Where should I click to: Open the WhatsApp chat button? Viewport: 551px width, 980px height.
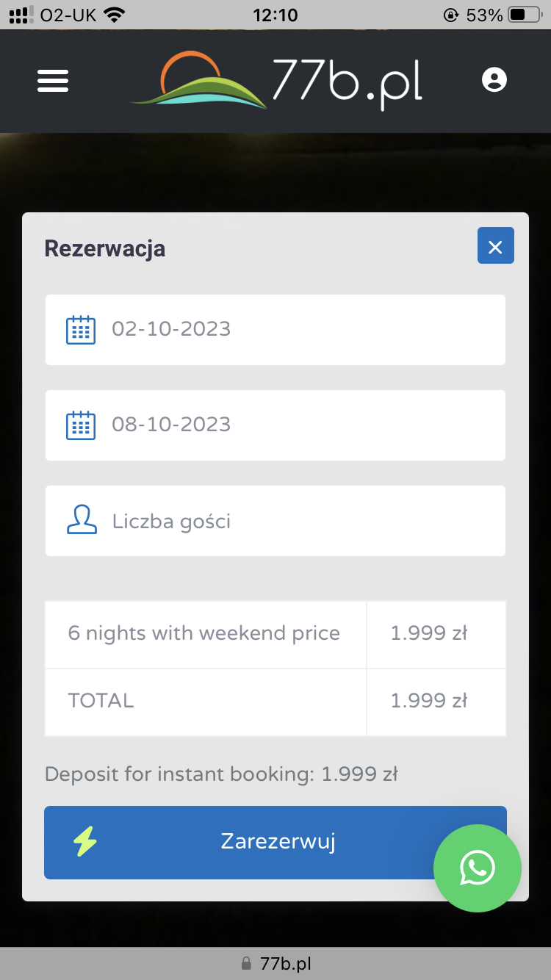478,868
